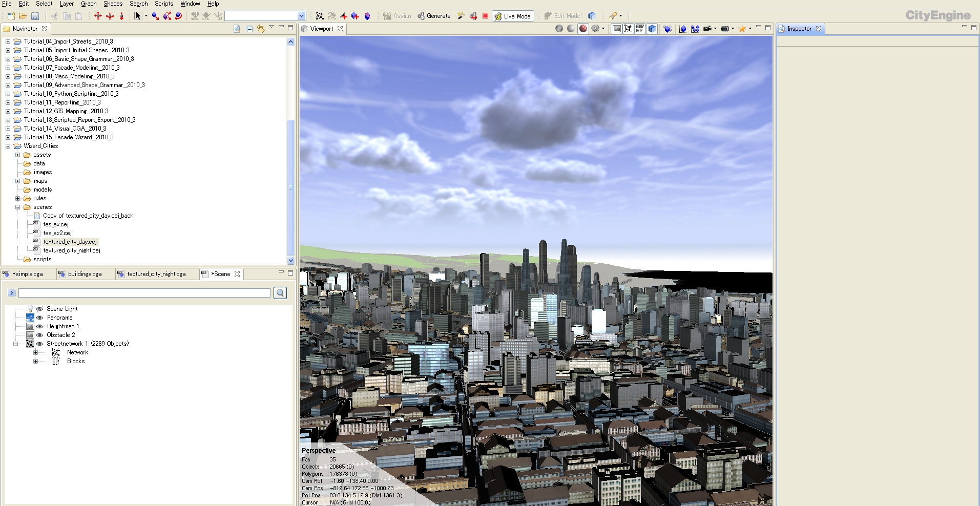Switch to the buildings.cga tab
Screen dimensions: 980x506
pyautogui.click(x=85, y=274)
